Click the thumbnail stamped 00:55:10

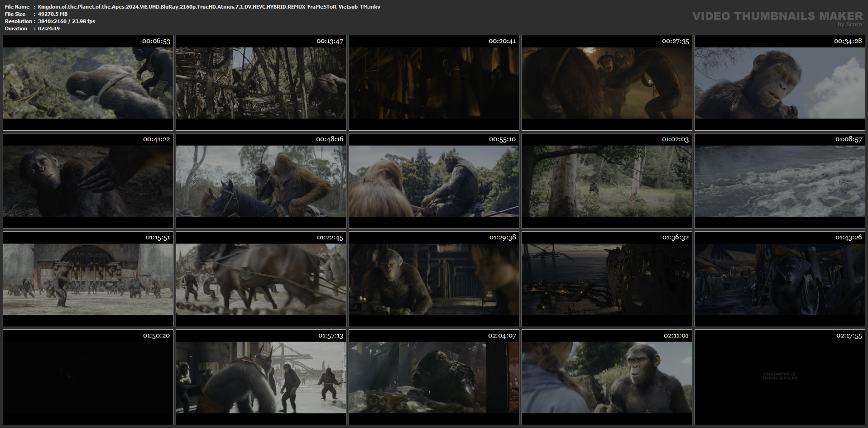coord(434,181)
